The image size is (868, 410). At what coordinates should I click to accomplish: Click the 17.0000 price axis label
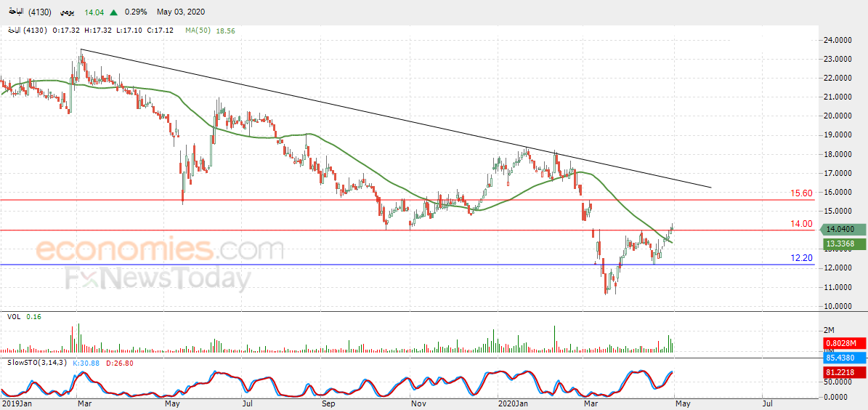[x=836, y=174]
